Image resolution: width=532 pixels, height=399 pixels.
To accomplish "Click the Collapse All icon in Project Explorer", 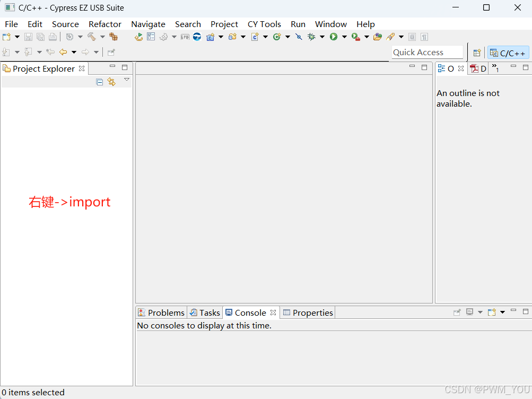I will tap(99, 82).
